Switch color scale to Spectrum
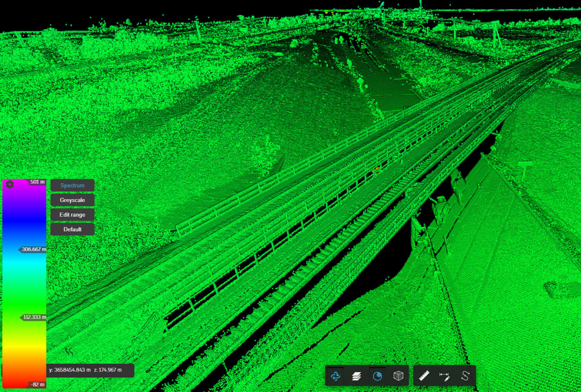 coord(72,186)
